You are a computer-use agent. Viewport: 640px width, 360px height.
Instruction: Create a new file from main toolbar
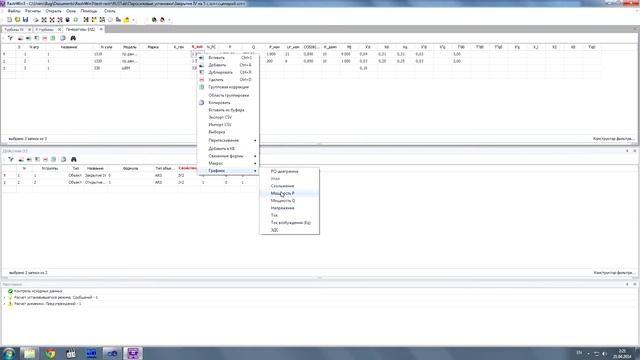[9, 20]
